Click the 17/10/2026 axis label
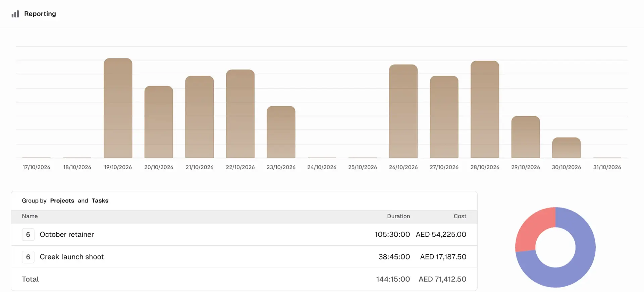 click(36, 167)
